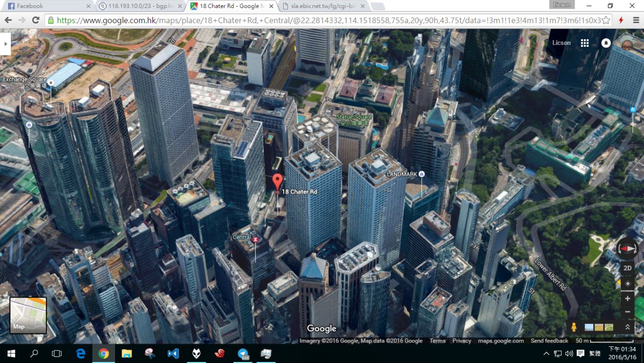Click the red 18 Chater Rd pin

pyautogui.click(x=277, y=182)
